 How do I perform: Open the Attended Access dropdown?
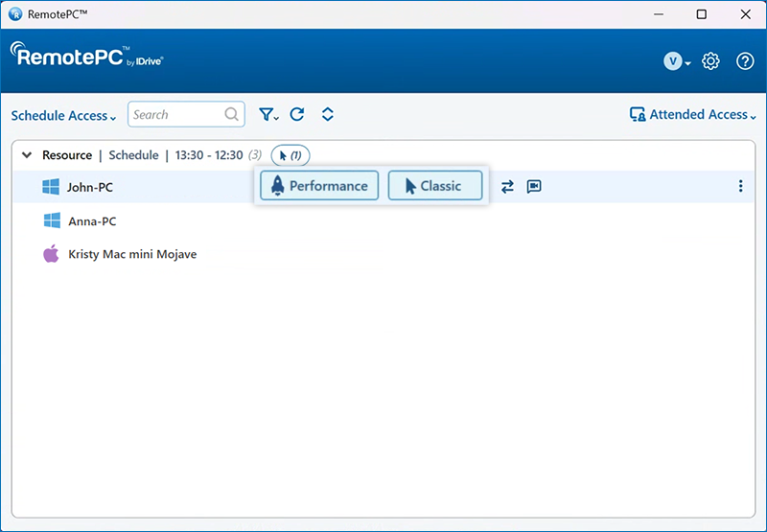[692, 115]
